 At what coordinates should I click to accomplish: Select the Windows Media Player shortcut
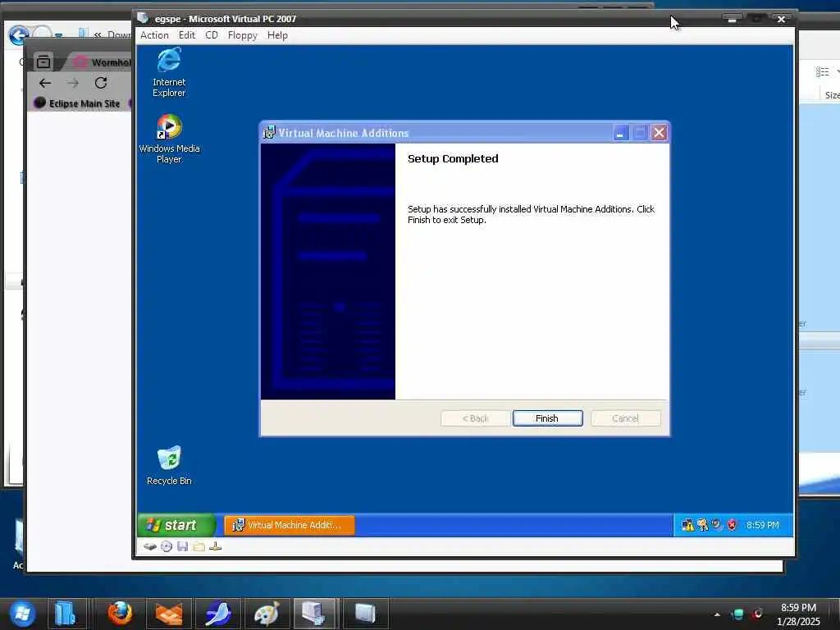(x=169, y=139)
